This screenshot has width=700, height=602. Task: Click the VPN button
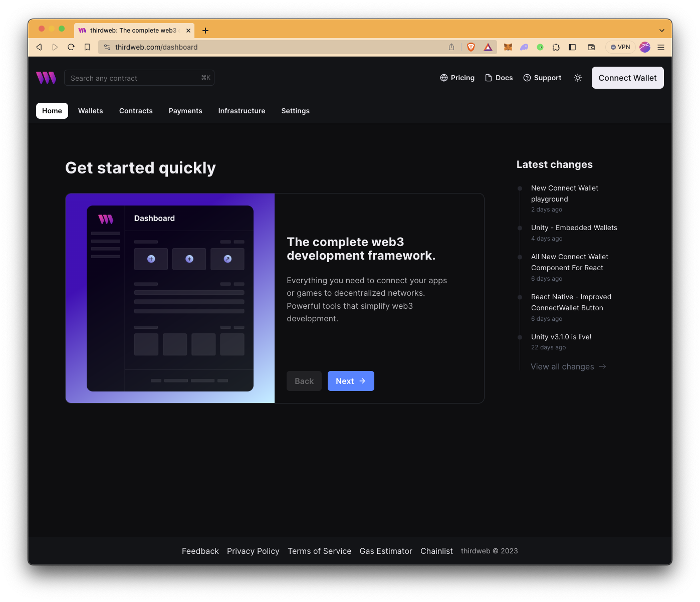click(620, 47)
